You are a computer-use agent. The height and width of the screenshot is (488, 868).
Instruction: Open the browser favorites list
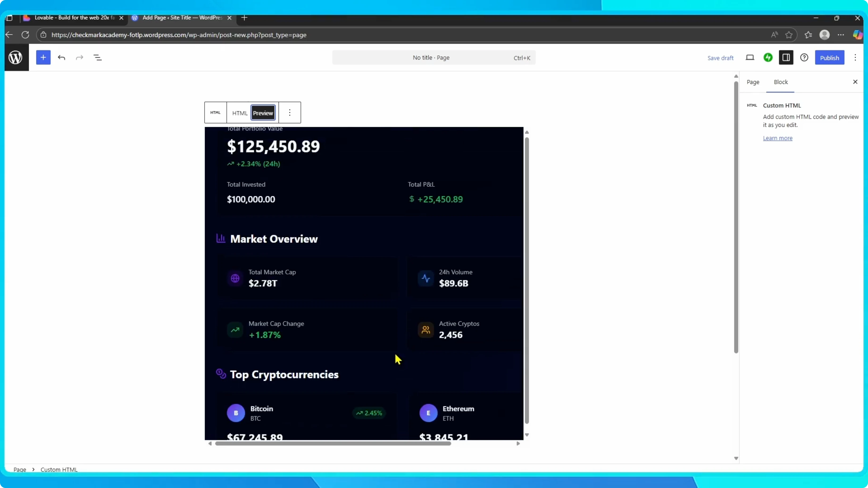tap(808, 35)
